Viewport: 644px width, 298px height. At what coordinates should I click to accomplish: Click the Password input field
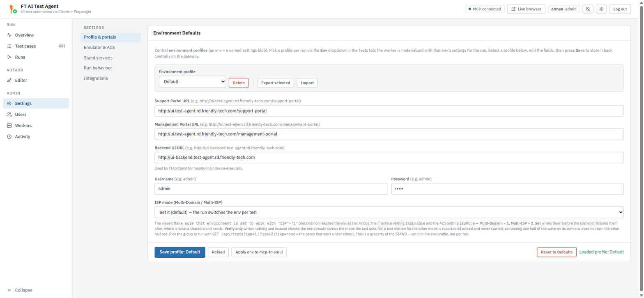coord(508,189)
